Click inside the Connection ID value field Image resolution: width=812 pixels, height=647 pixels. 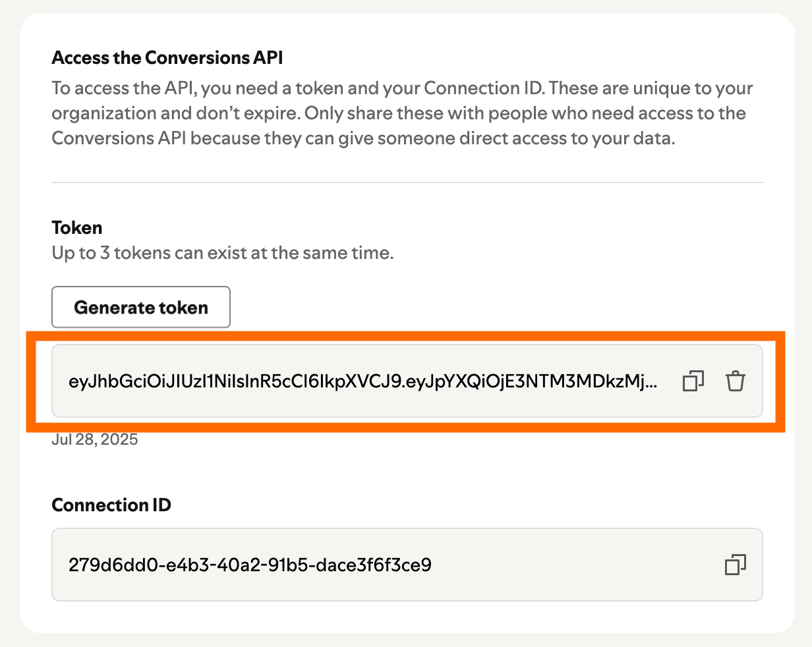[x=407, y=565]
